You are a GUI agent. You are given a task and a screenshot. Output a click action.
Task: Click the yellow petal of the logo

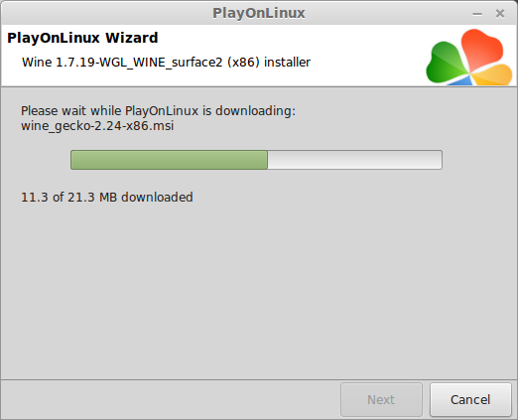point(492,74)
